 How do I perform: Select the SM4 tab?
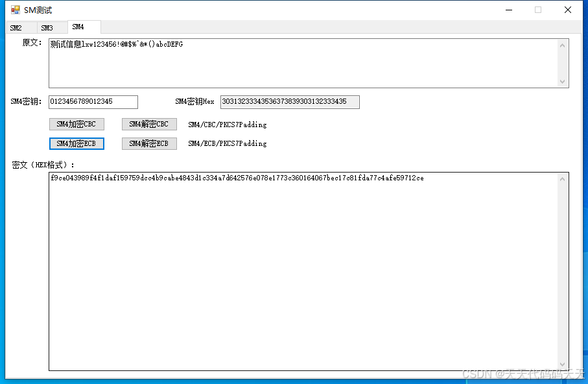click(x=84, y=27)
